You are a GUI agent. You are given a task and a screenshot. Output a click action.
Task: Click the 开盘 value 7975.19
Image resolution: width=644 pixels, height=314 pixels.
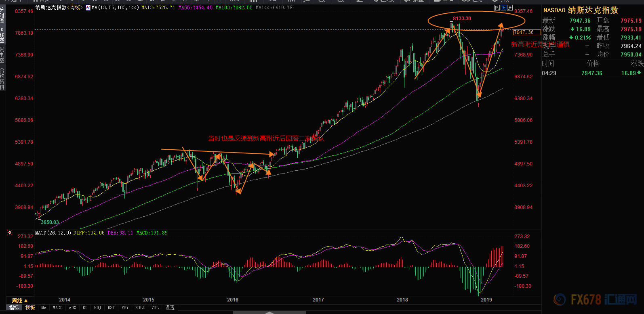631,21
